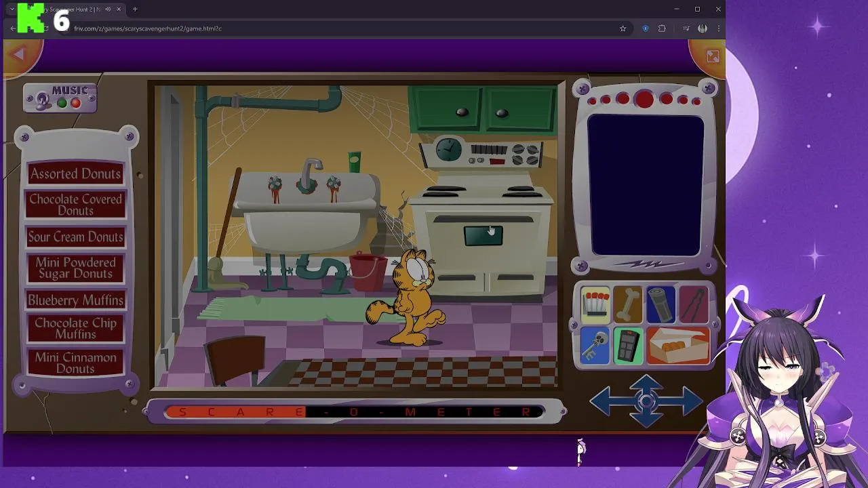868x488 pixels.
Task: Mute the tab via speaker icon
Action: pos(108,9)
